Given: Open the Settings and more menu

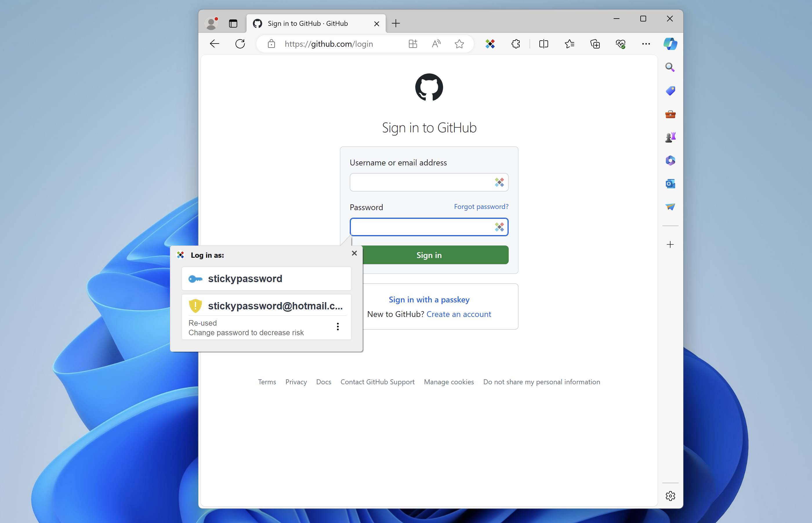Looking at the screenshot, I should click(646, 44).
